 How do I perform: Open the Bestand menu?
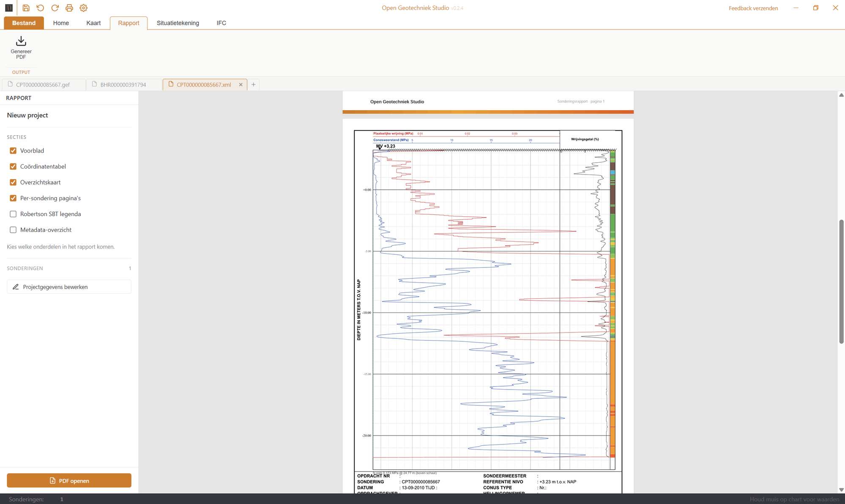(24, 23)
